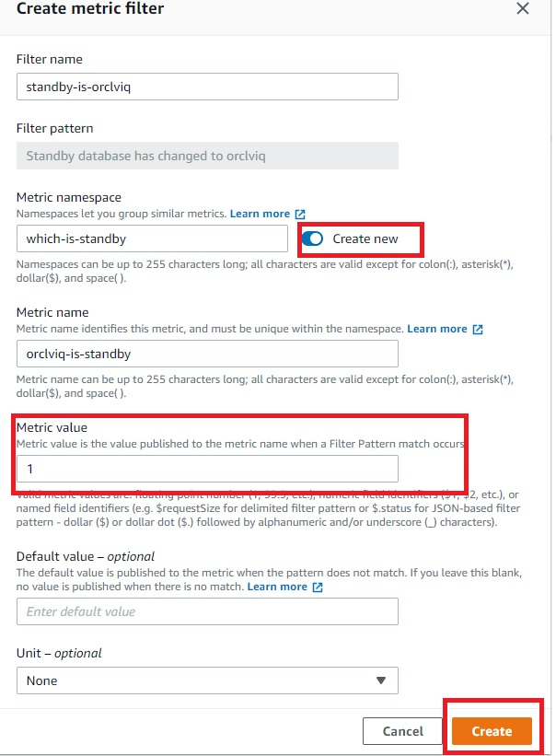Click the Cancel button

[402, 730]
